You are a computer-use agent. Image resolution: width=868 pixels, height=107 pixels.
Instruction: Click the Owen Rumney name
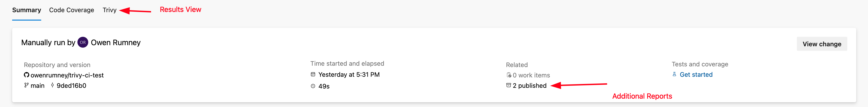click(x=115, y=42)
